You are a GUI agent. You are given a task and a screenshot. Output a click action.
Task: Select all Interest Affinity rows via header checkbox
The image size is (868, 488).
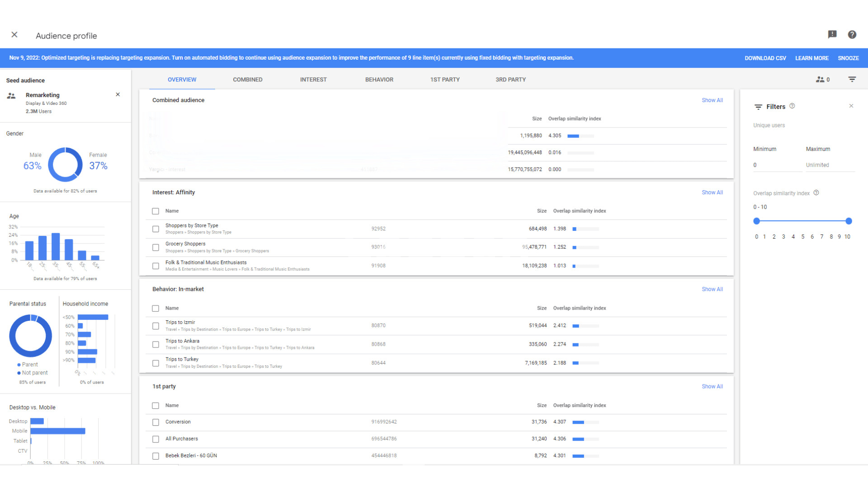(156, 211)
